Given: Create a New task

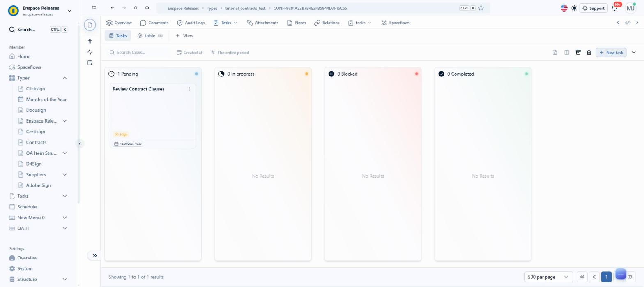Looking at the screenshot, I should tap(611, 52).
